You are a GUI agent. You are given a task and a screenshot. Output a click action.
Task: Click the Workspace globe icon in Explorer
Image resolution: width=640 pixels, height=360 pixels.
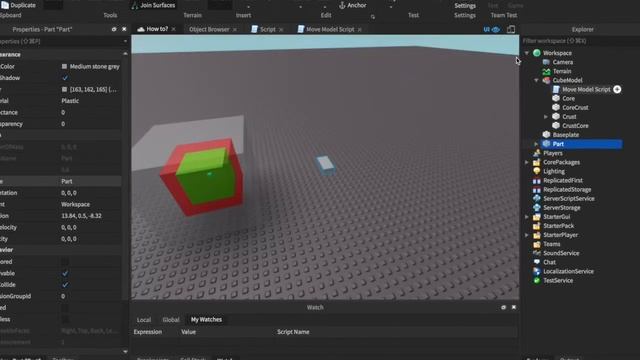(537, 53)
